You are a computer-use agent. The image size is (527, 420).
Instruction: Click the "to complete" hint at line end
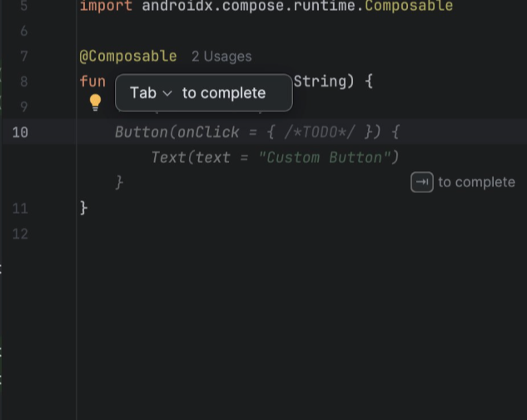(476, 182)
